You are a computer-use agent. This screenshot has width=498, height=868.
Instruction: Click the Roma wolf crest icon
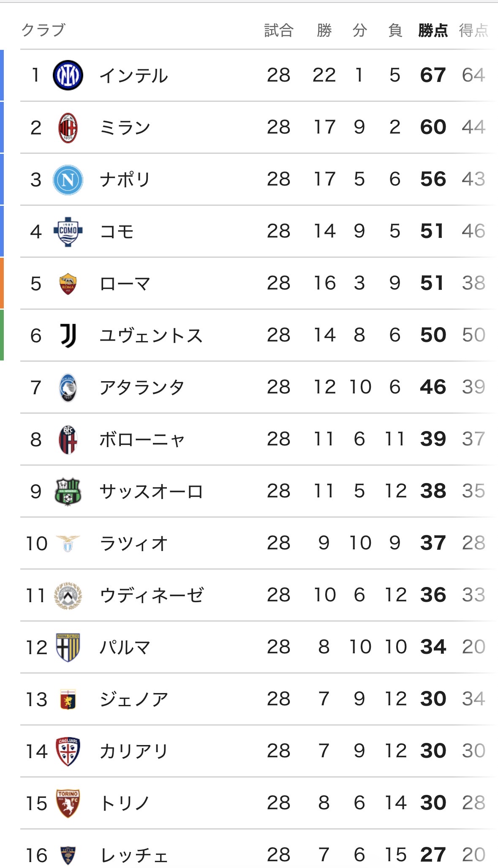click(68, 284)
